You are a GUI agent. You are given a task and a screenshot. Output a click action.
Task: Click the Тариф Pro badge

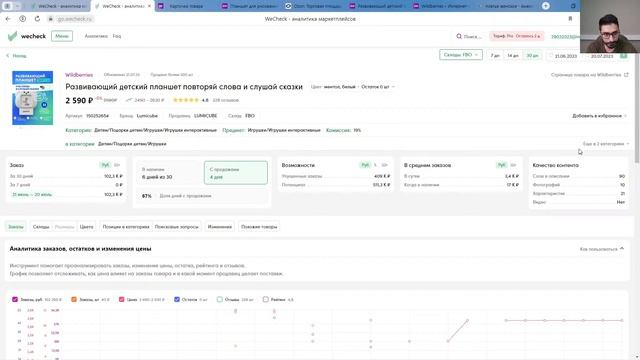click(516, 36)
